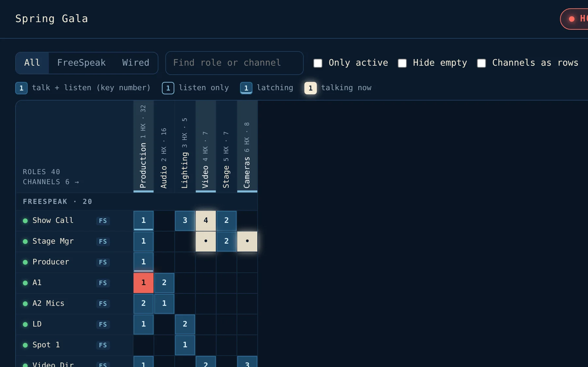Click the FS badge on Stage Mgr
588x367 pixels.
(x=103, y=242)
